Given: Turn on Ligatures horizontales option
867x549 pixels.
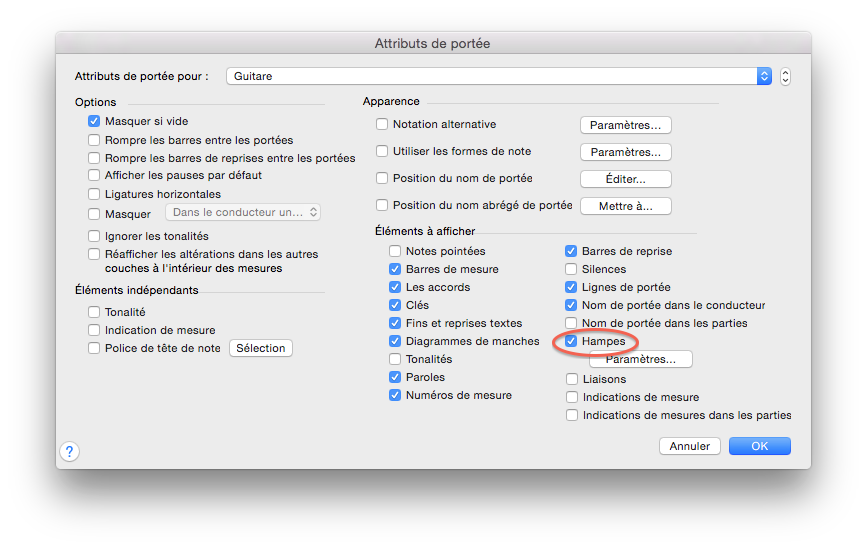Looking at the screenshot, I should coord(94,194).
